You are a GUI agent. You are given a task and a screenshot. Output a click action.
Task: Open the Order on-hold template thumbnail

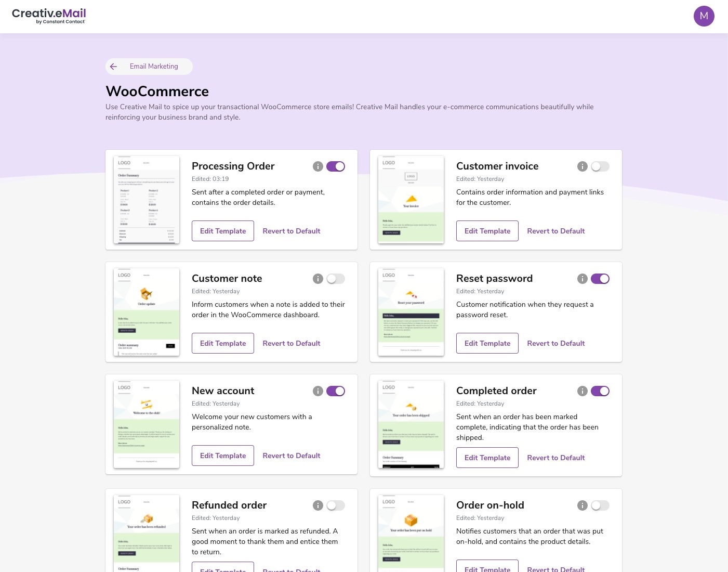pyautogui.click(x=411, y=534)
